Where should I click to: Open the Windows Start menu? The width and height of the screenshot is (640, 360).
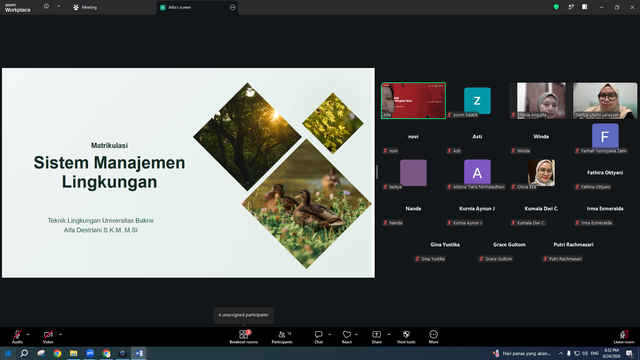pyautogui.click(x=8, y=353)
